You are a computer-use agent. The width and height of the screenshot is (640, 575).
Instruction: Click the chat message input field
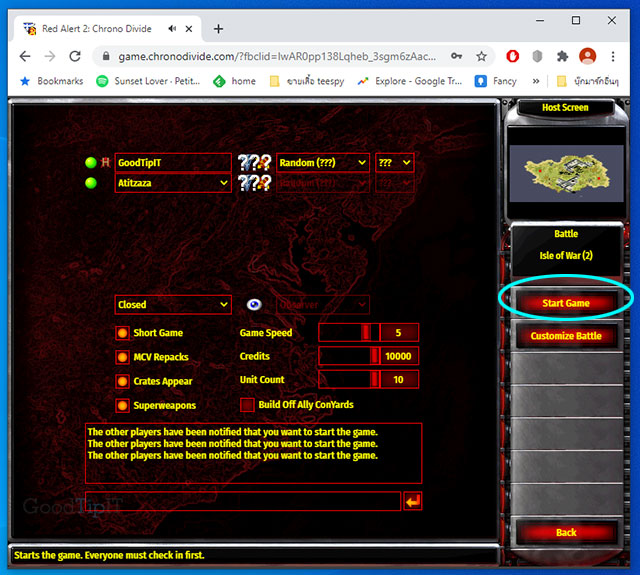242,501
